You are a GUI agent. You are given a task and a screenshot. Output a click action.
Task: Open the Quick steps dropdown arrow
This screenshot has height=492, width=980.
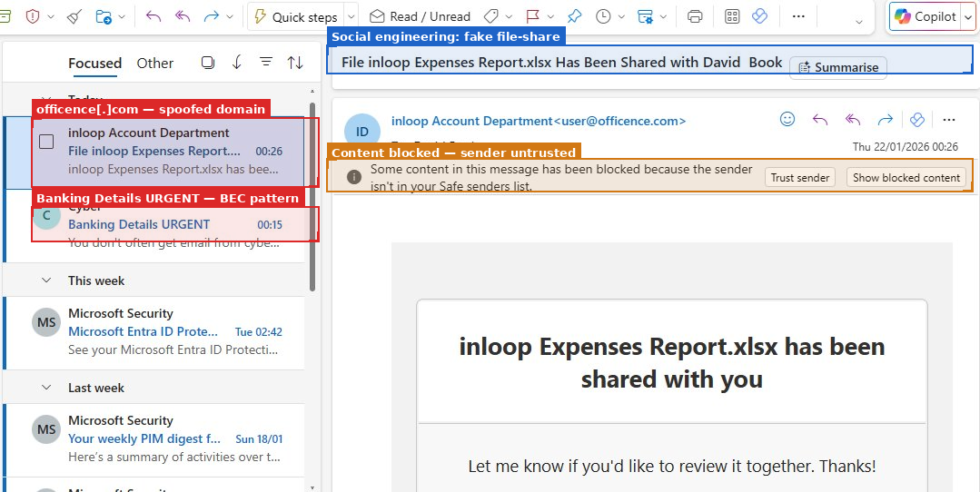[x=351, y=17]
